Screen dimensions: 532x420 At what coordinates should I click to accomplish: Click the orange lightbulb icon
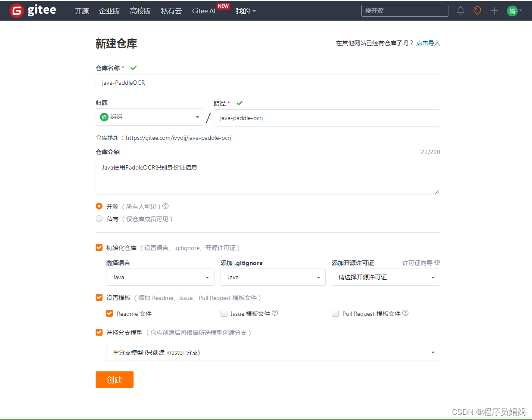pos(477,11)
